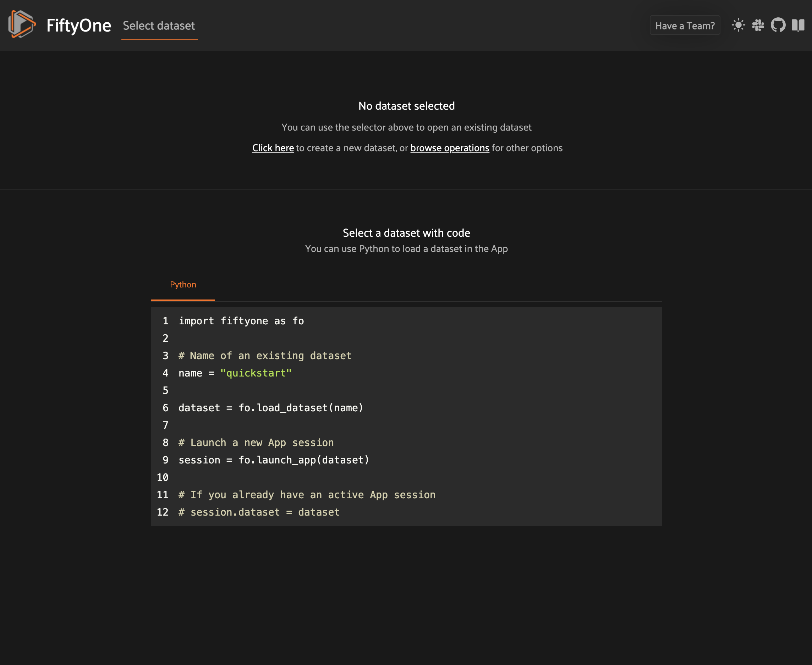Click the FiftyOne logo icon
This screenshot has height=665, width=812.
pos(22,24)
